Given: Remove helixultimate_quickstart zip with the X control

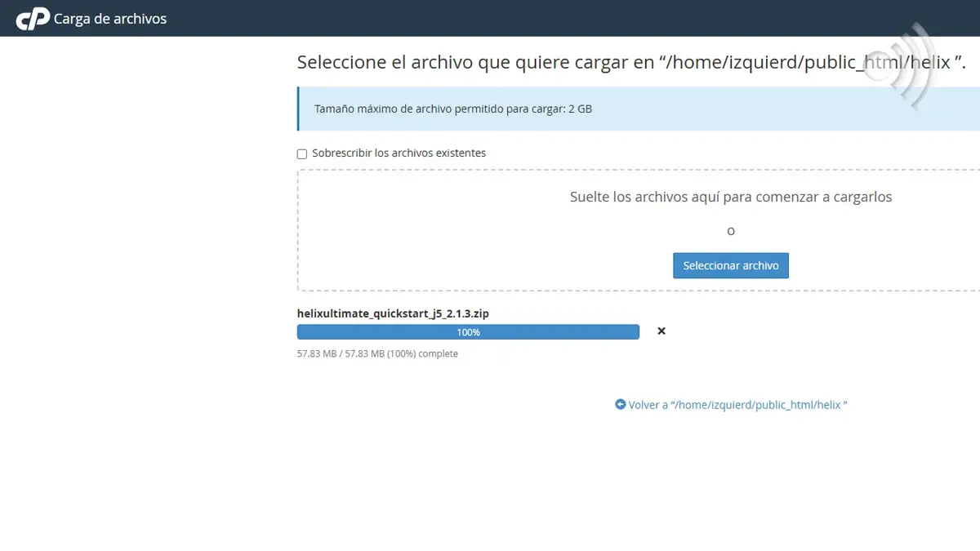Looking at the screenshot, I should [661, 331].
